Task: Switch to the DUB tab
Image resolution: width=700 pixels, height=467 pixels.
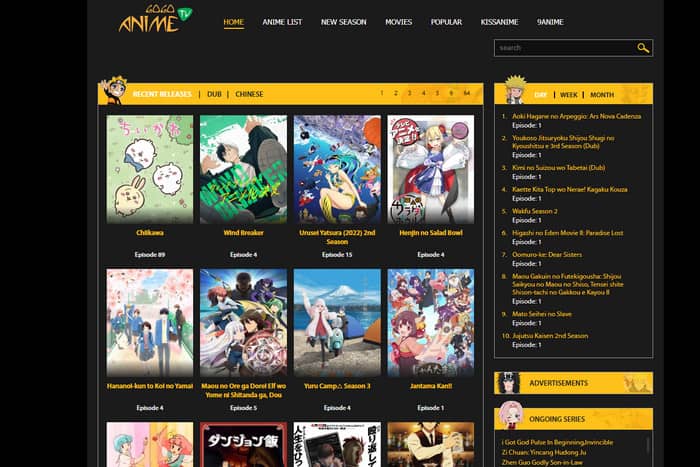Action: tap(214, 94)
